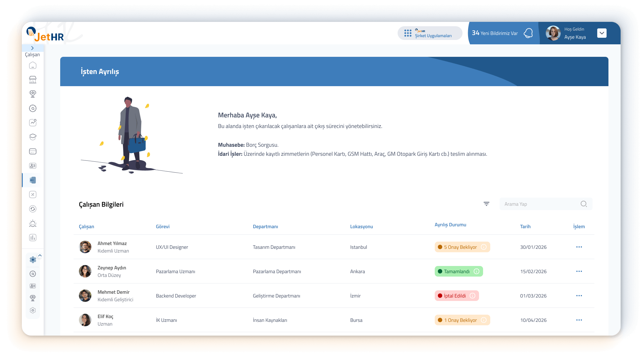Click the bar chart reports sidebar icon
Viewport: 644px width, 359px height.
33,238
